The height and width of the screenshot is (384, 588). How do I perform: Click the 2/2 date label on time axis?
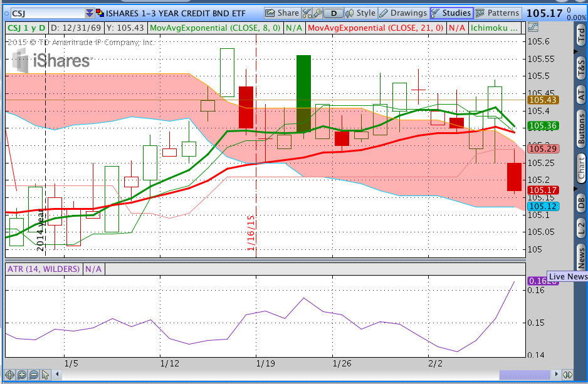(436, 363)
